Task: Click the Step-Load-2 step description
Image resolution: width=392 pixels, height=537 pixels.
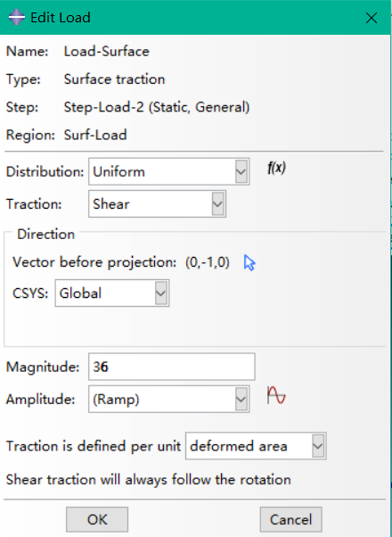Action: click(x=157, y=107)
